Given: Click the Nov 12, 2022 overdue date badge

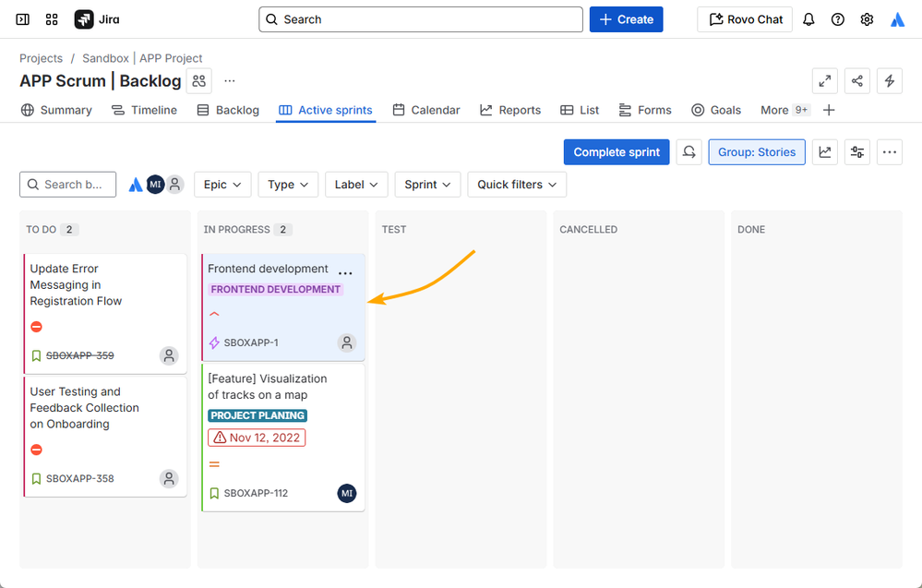Looking at the screenshot, I should pos(257,438).
